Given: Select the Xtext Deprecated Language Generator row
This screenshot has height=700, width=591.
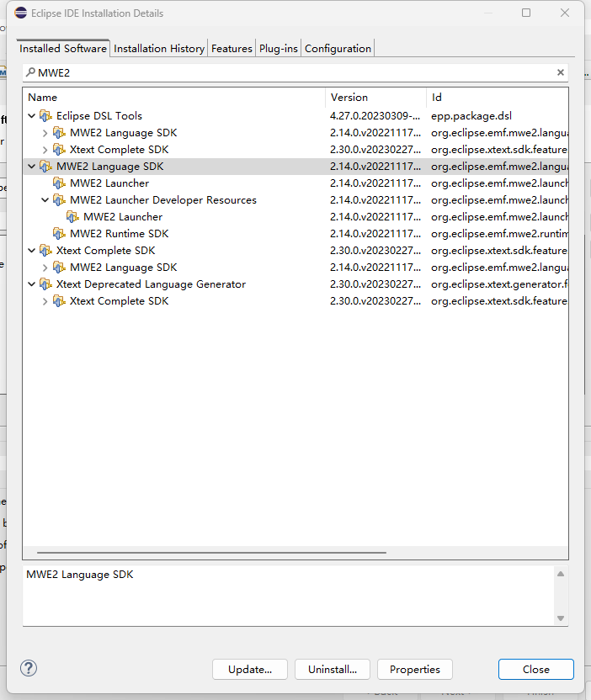Looking at the screenshot, I should tap(295, 284).
